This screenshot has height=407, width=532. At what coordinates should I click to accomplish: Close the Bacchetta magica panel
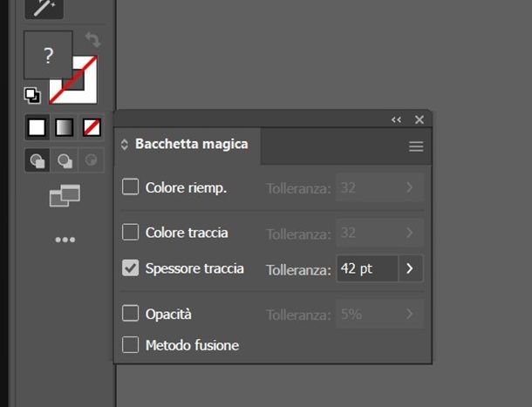(419, 119)
